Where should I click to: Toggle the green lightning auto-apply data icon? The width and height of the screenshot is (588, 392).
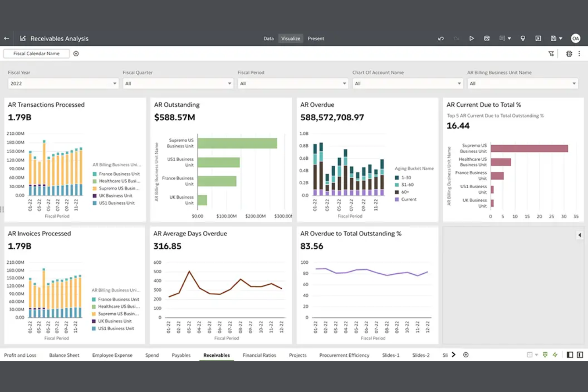point(555,355)
